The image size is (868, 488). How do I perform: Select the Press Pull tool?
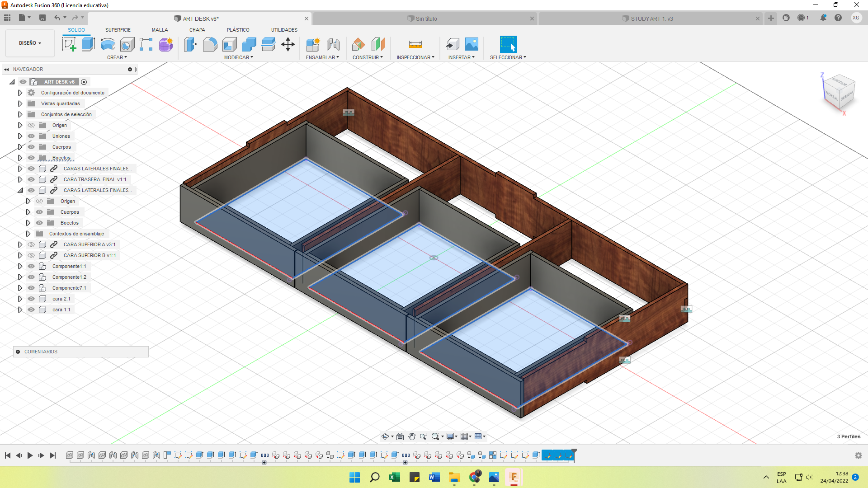pyautogui.click(x=190, y=44)
